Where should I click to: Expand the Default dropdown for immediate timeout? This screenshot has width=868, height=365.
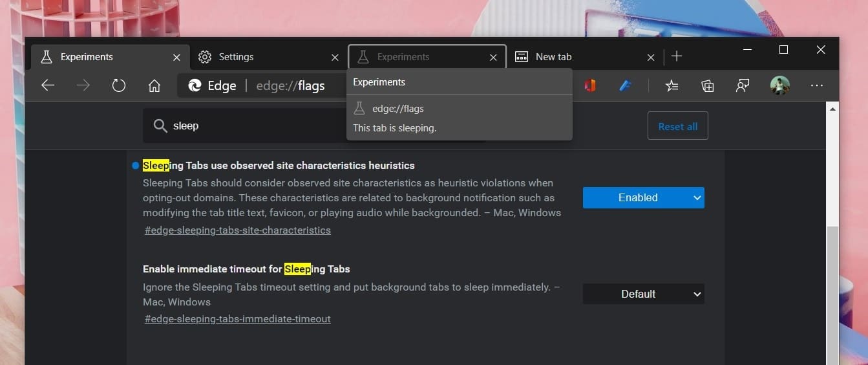pos(643,294)
